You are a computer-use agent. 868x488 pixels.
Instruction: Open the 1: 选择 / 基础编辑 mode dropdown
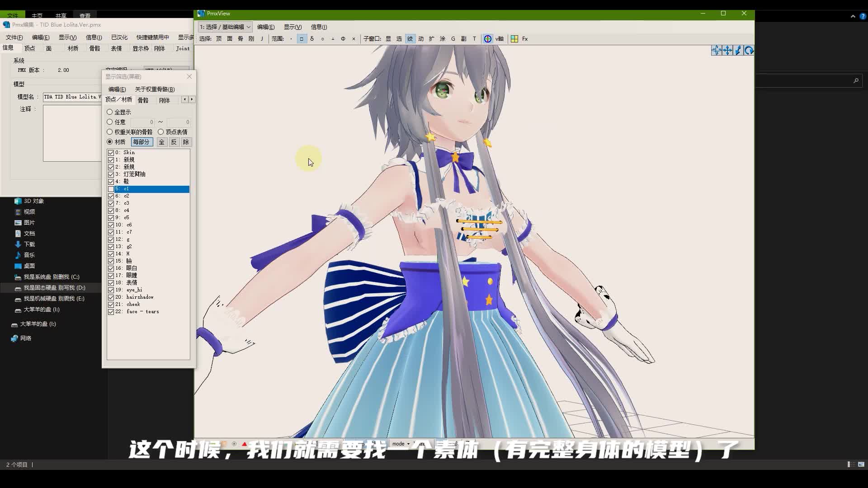coord(225,27)
